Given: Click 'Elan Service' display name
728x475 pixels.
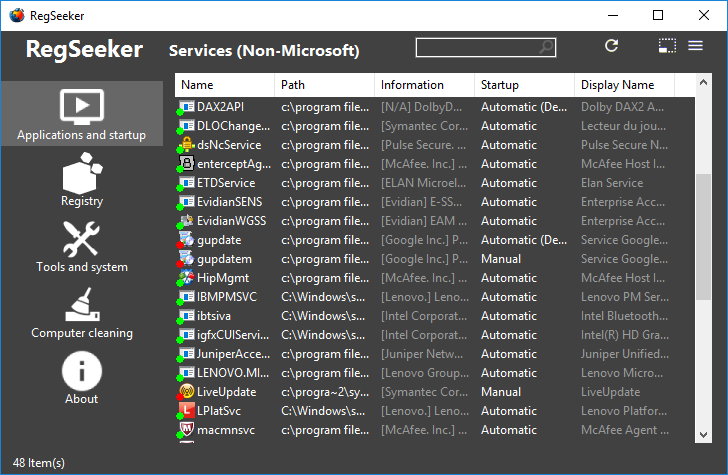Looking at the screenshot, I should [x=612, y=183].
